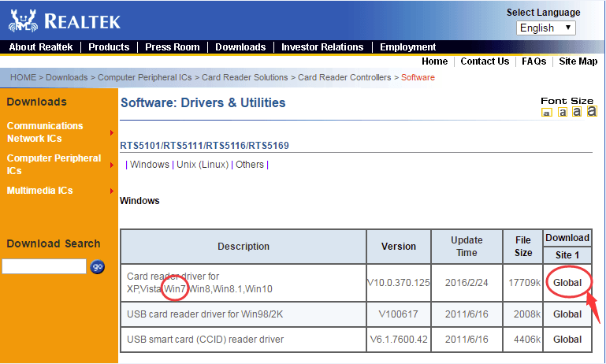
Task: Open the Select Language dropdown
Action: point(545,28)
